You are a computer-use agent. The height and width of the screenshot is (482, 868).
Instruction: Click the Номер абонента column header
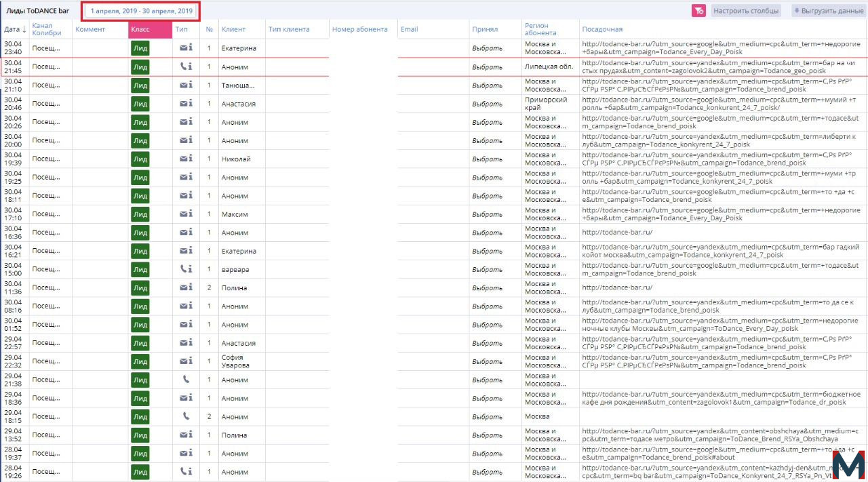click(x=360, y=29)
